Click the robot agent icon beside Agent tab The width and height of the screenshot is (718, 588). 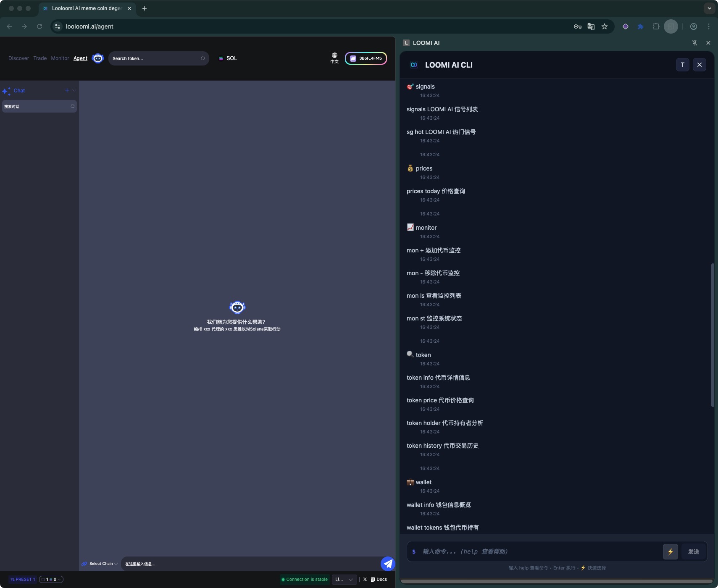point(97,58)
